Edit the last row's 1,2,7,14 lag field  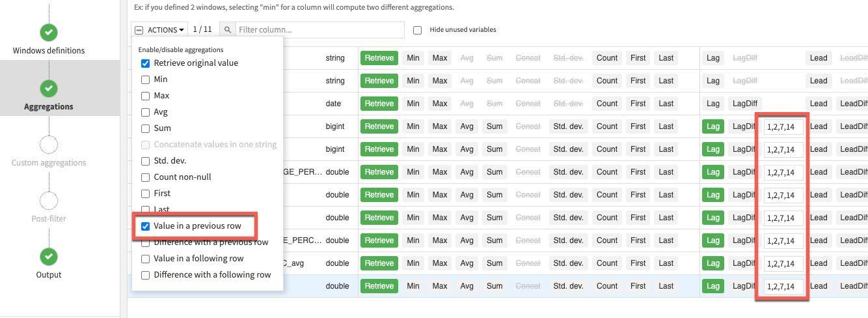point(783,286)
